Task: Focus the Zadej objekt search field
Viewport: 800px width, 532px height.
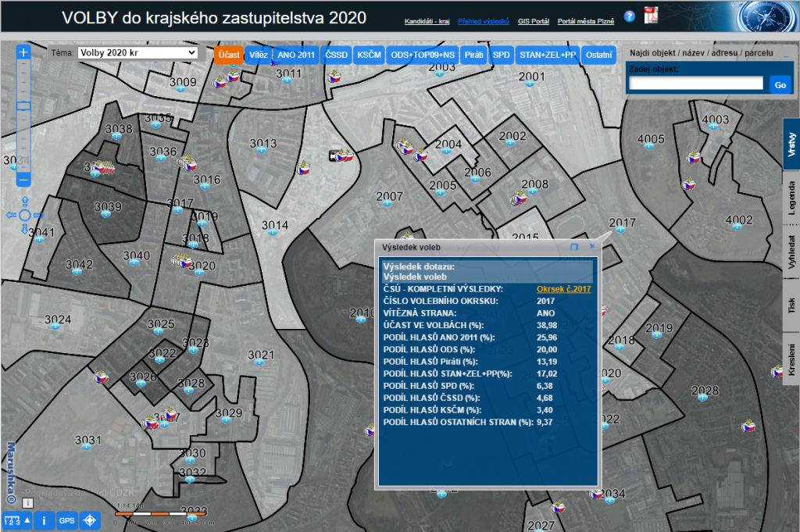Action: click(x=696, y=84)
